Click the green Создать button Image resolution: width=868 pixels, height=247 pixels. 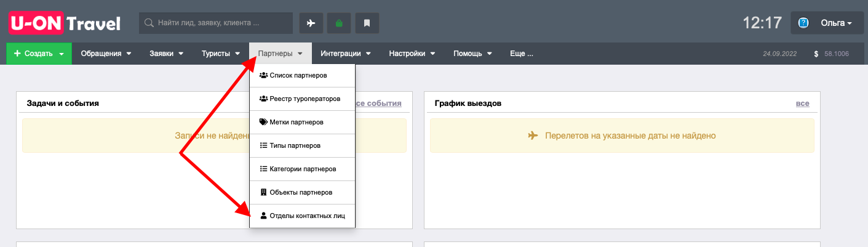coord(39,54)
